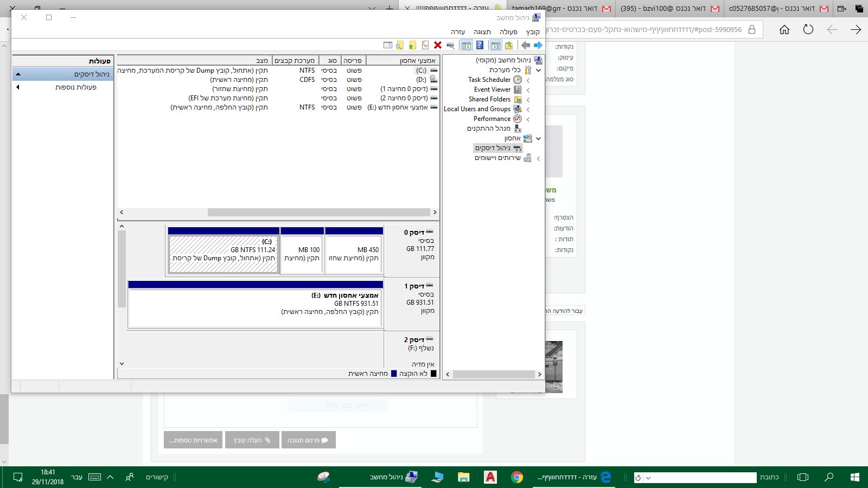Click the folder with green arrow toolbar icon
868x488 pixels.
(412, 46)
